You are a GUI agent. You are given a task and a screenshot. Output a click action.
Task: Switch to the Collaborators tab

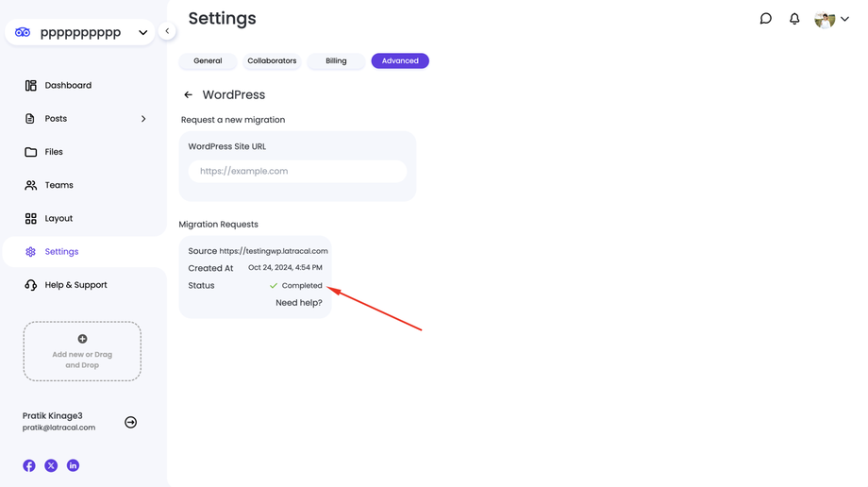[x=272, y=61]
